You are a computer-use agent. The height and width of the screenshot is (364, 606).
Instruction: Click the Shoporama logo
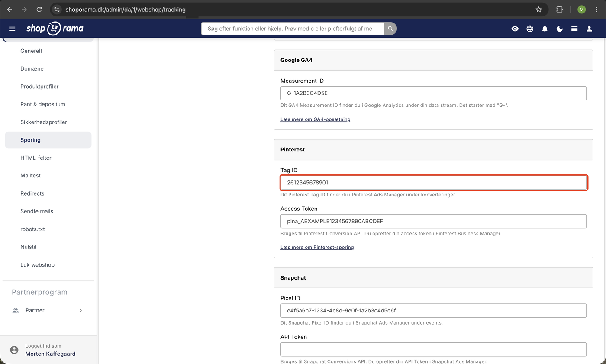pos(55,29)
